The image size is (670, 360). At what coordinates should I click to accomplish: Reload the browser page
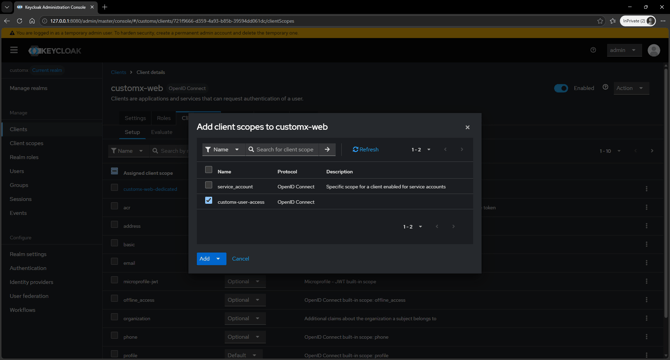pyautogui.click(x=19, y=21)
